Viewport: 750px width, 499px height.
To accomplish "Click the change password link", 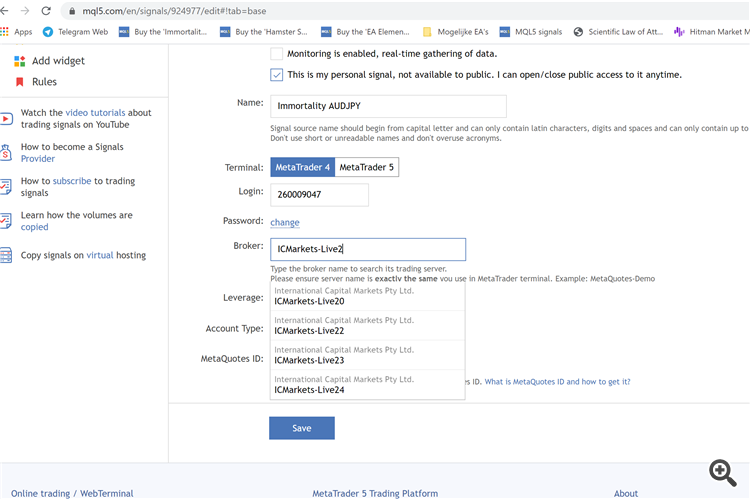I will point(285,222).
